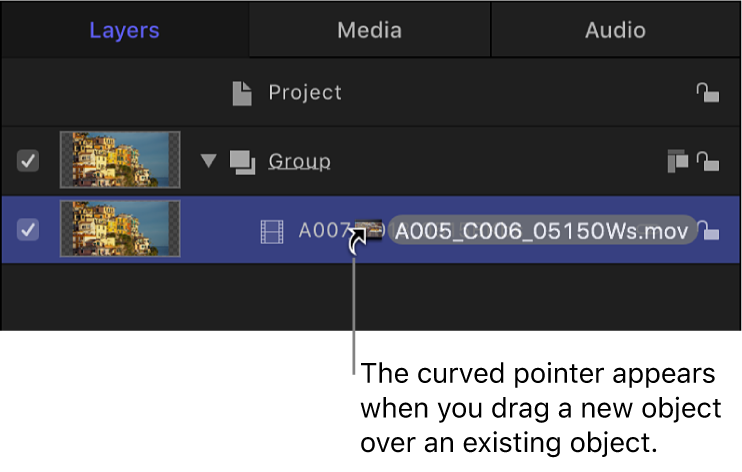The width and height of the screenshot is (742, 472).
Task: Toggle the A007 layer visibility checkbox
Action: [x=29, y=230]
